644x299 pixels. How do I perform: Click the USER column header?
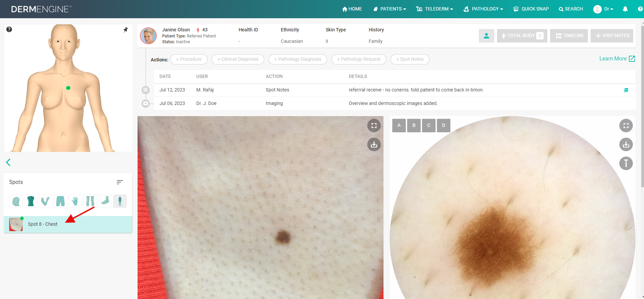click(202, 77)
